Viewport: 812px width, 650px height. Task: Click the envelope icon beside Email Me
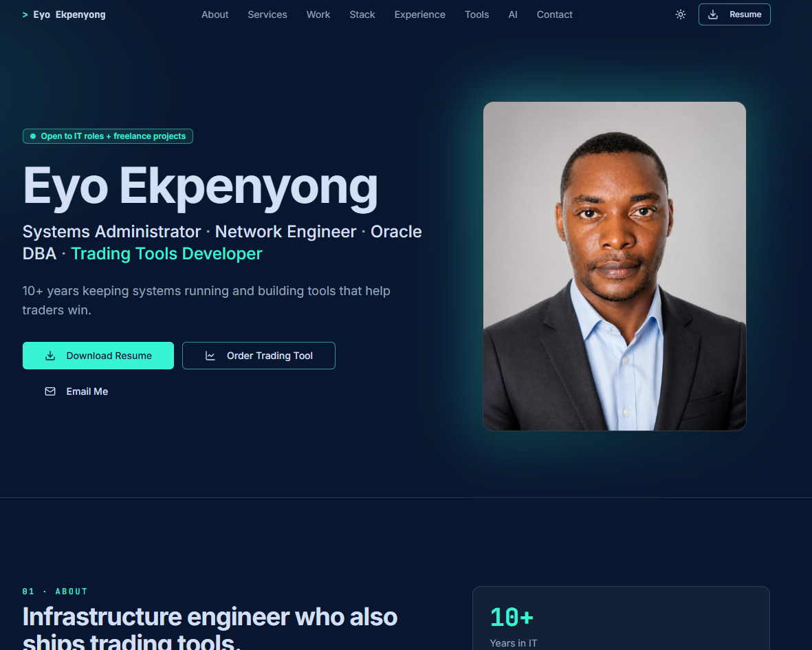click(x=50, y=391)
